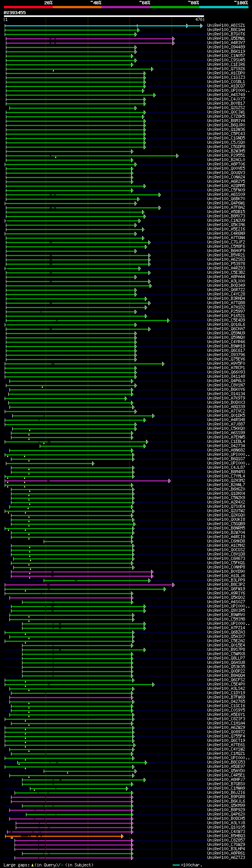Screen dimensions: 252x868
Task: Open hit UniRef100_O42765
Action: point(226,702)
